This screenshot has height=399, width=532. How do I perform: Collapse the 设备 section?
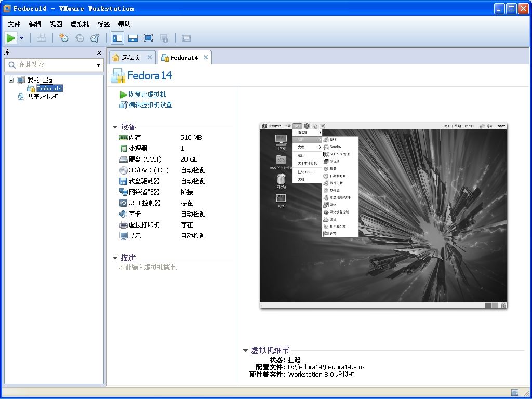[x=115, y=127]
